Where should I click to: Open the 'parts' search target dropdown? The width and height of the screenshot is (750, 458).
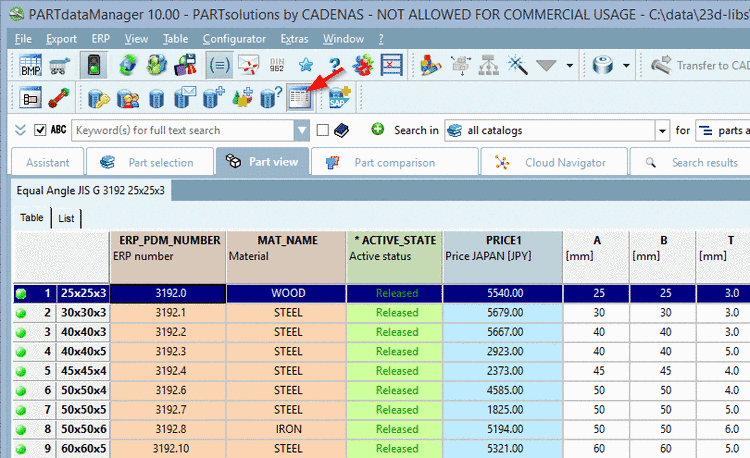(723, 131)
